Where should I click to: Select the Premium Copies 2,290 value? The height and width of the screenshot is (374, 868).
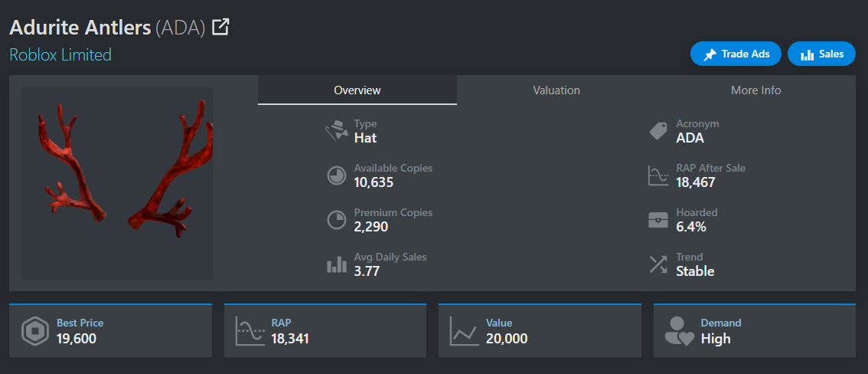371,227
